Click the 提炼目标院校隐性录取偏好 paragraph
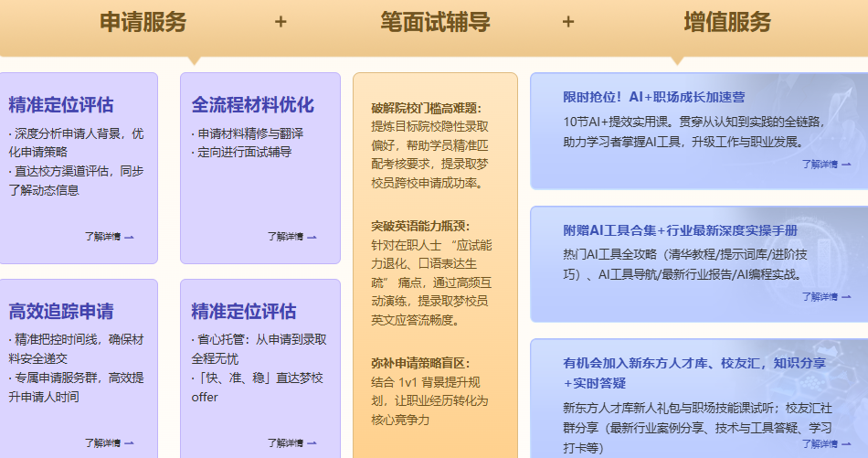868x458 pixels. (429, 154)
